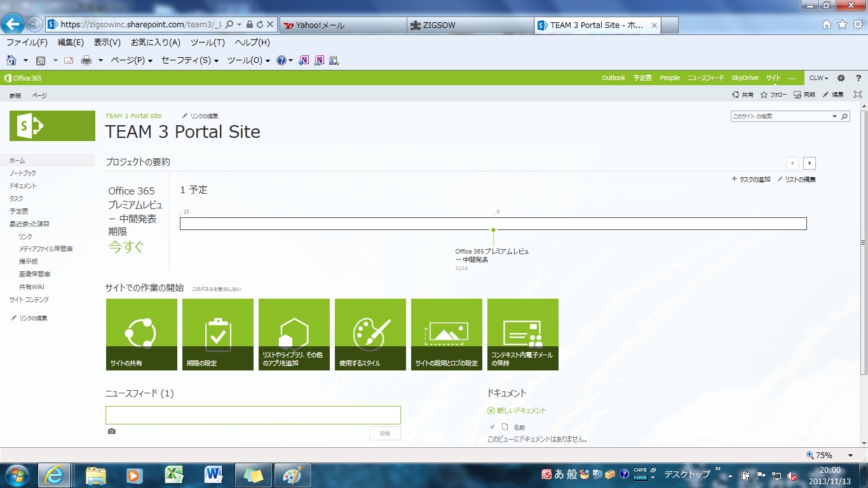Click the Office 365 logo

coord(23,78)
